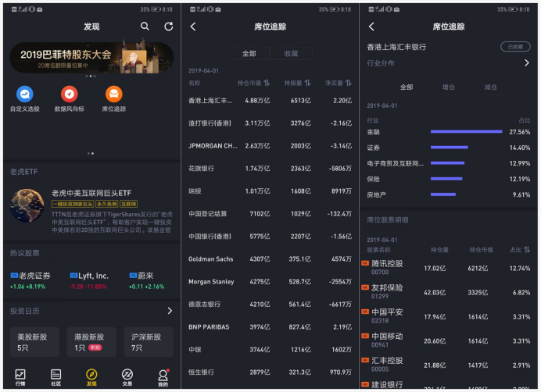Expand 投资日历 with the right chevron
541x392 pixels.
pos(170,311)
